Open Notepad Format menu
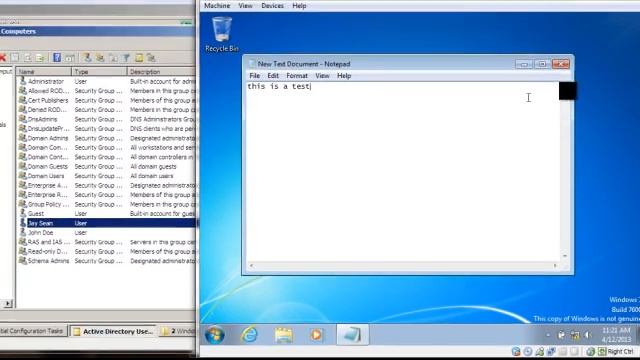The image size is (640, 360). [297, 76]
